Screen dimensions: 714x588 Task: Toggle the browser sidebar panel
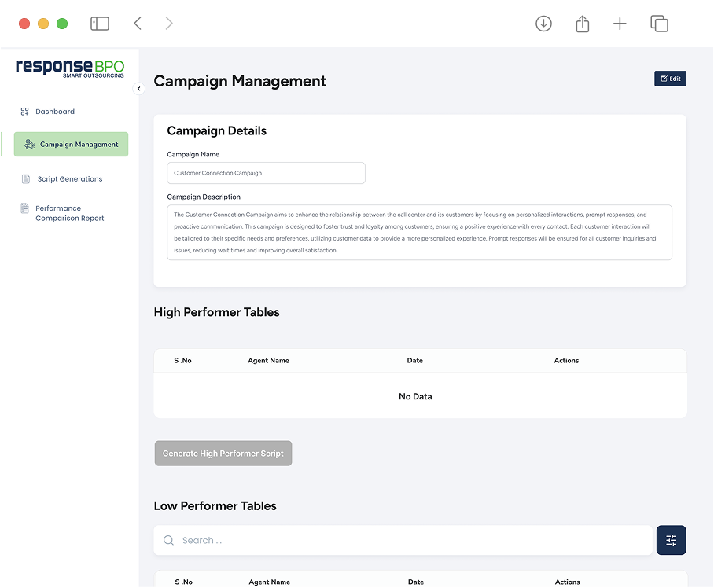[100, 24]
